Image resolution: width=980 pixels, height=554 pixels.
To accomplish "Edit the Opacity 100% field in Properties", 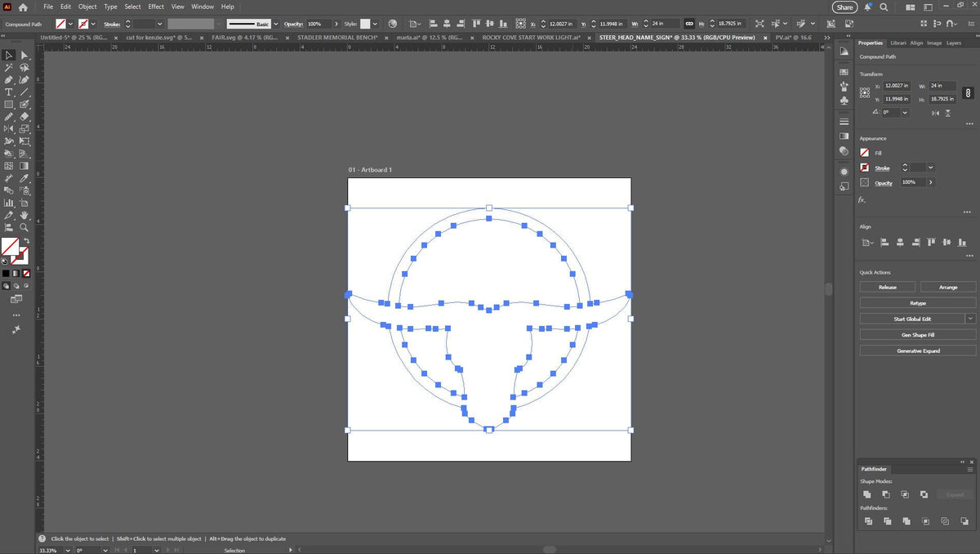I will pos(911,182).
